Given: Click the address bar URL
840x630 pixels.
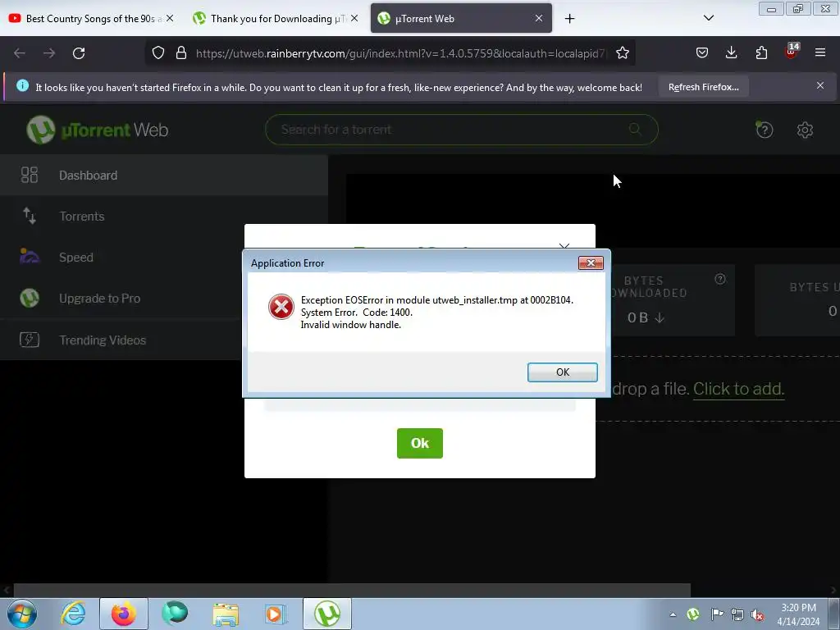Looking at the screenshot, I should (400, 53).
